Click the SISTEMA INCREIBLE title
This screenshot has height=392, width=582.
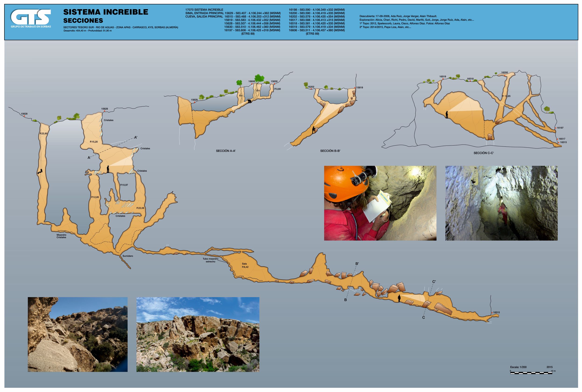[x=105, y=12]
